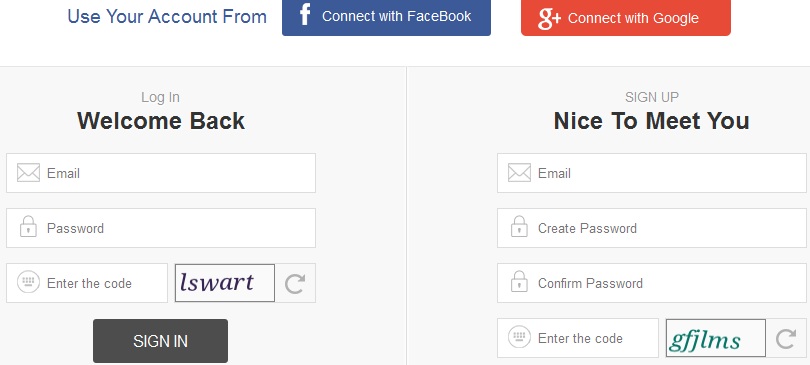Image resolution: width=810 pixels, height=365 pixels.
Task: Focus the login Email input field
Action: (161, 173)
